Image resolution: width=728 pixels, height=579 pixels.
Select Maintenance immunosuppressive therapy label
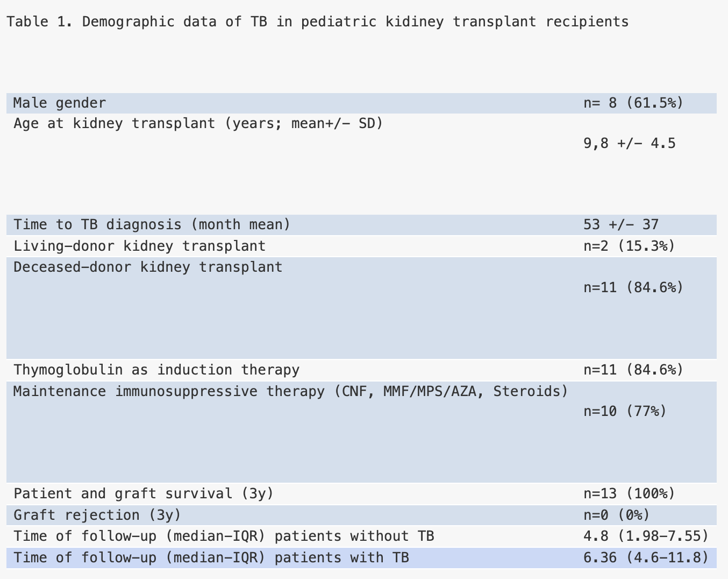[291, 391]
